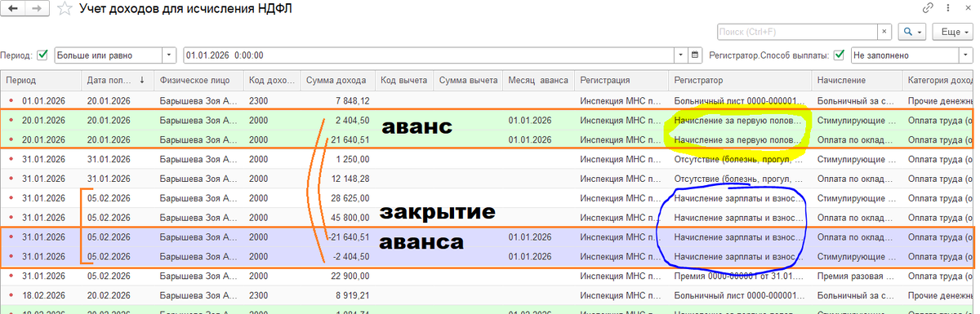Open the Больше или равно comparison dropdown
The width and height of the screenshot is (980, 314).
[x=169, y=55]
